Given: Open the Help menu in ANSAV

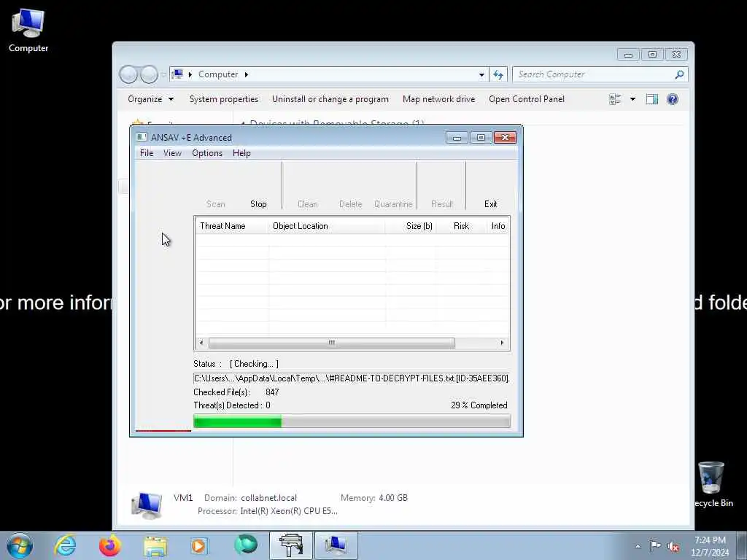Looking at the screenshot, I should click(x=241, y=153).
